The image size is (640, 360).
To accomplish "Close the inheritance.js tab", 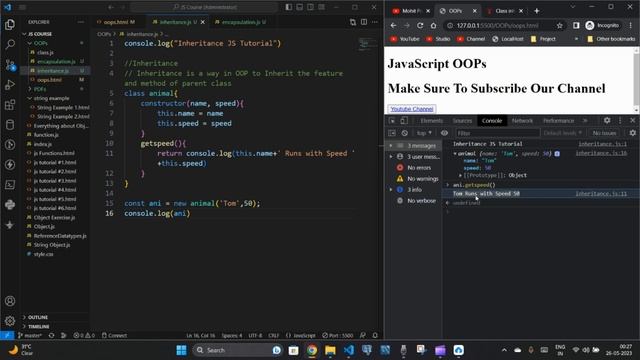I will point(202,22).
